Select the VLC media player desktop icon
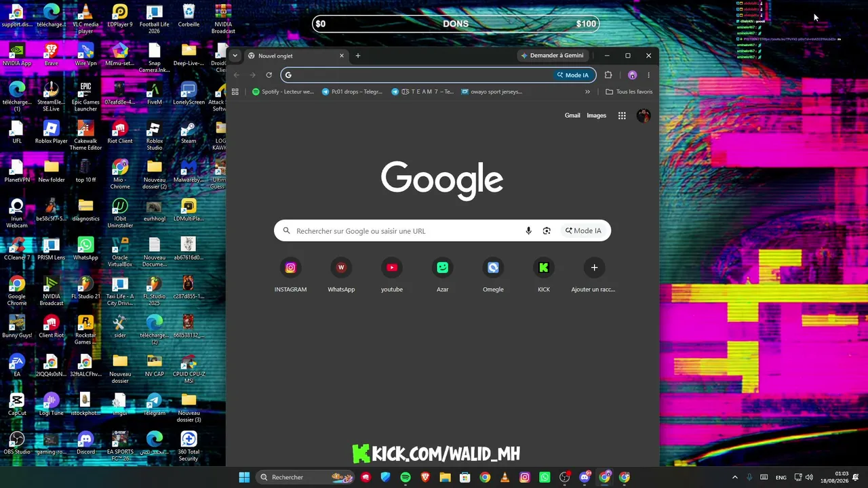 85,18
